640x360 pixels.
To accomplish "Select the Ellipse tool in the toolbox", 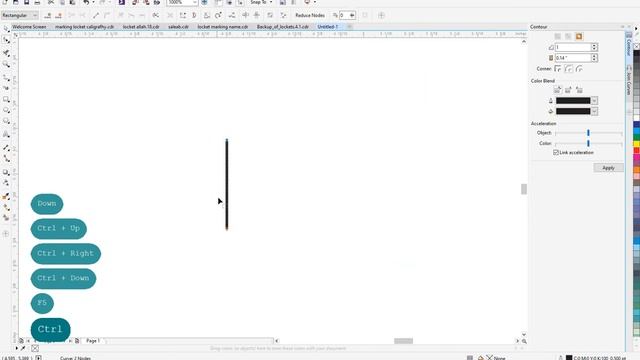I will (6, 111).
